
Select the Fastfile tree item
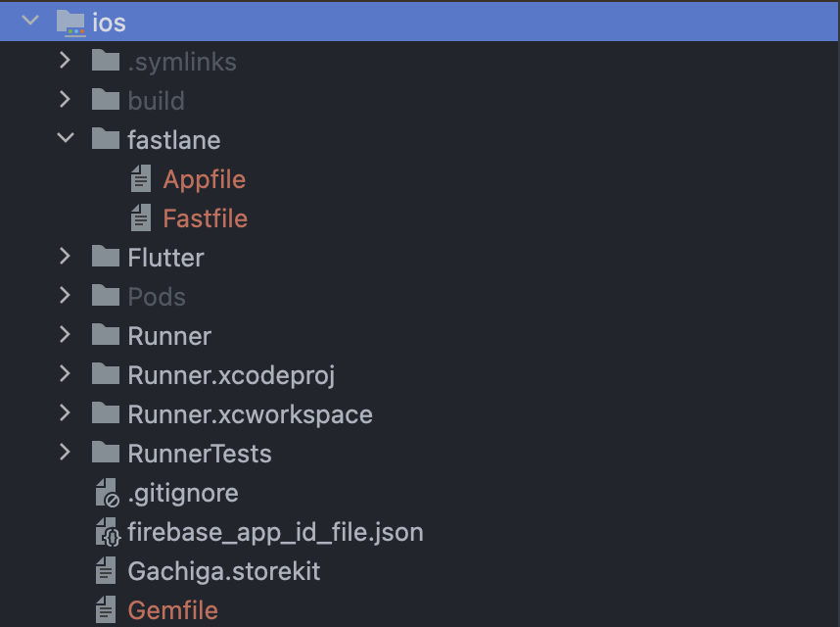point(206,218)
